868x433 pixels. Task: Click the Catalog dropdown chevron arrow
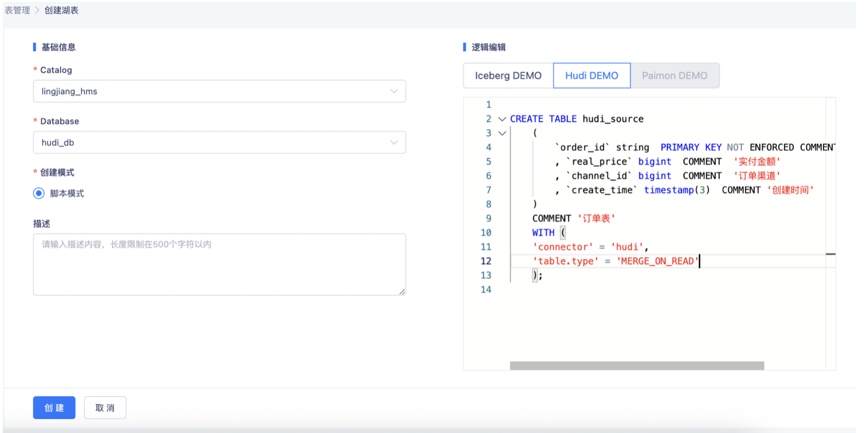(394, 91)
